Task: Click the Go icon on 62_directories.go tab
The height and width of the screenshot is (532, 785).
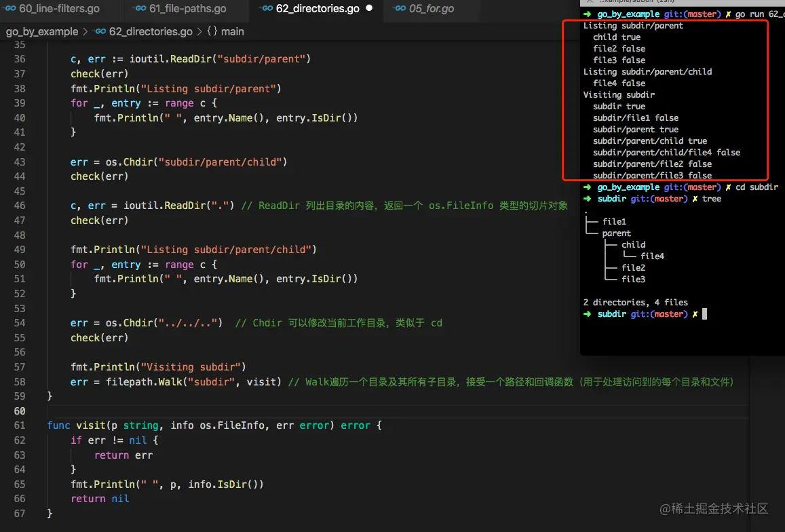Action: coord(268,9)
